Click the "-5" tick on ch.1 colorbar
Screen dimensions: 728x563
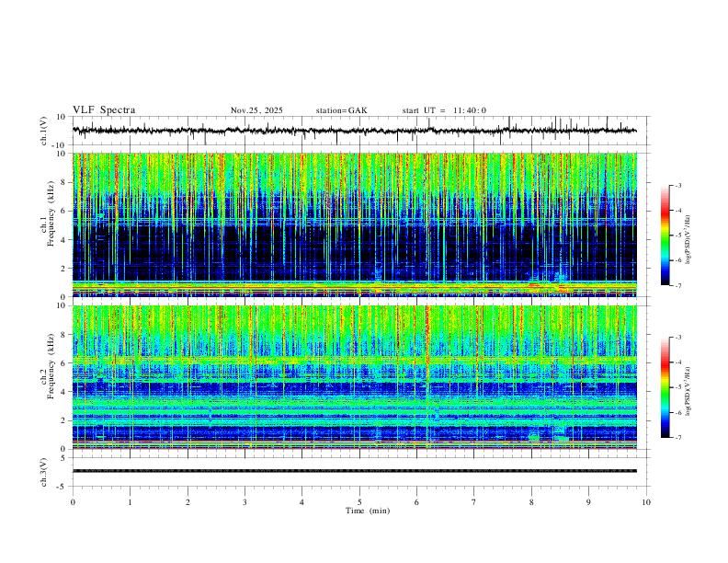677,236
